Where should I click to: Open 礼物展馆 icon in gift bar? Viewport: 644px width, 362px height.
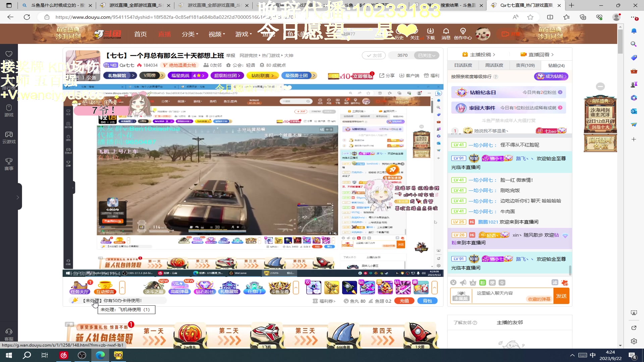(x=229, y=288)
